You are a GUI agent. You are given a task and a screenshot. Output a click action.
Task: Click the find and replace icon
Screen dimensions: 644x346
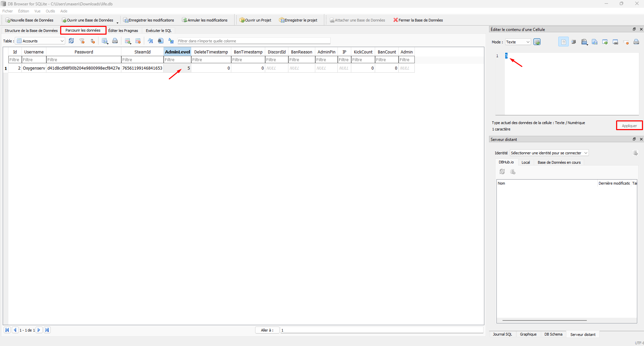click(171, 41)
